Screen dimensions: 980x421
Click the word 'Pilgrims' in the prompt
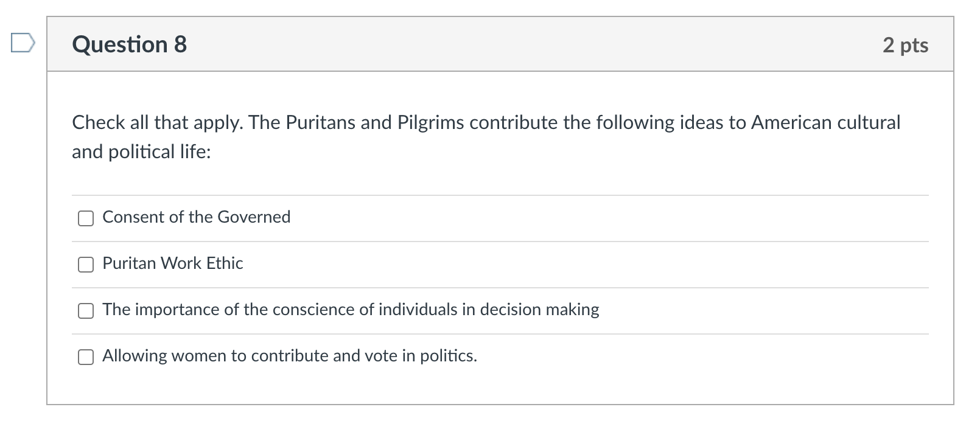(x=431, y=123)
